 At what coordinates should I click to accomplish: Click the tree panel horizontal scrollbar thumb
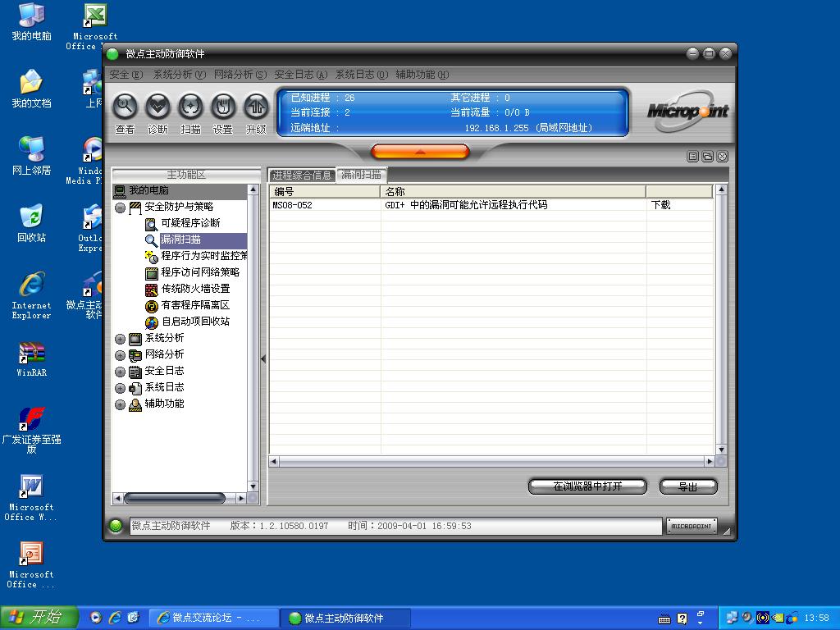coord(174,499)
